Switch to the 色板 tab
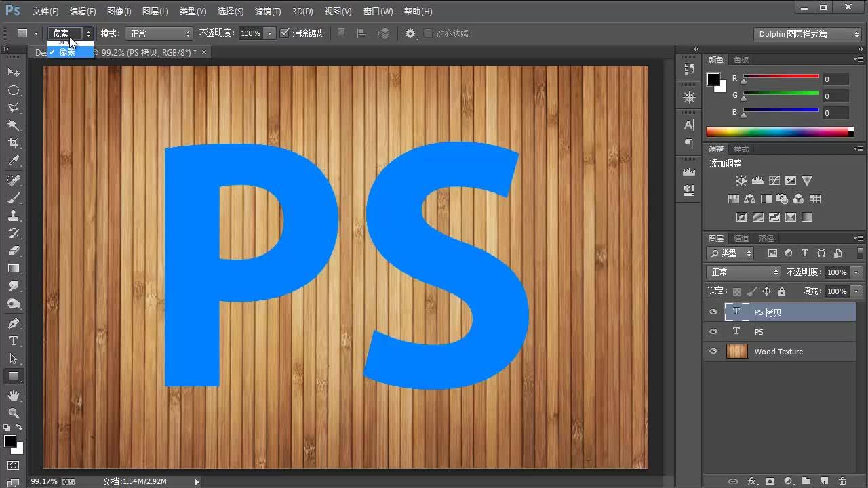Screen dimensions: 868x488 (741, 60)
